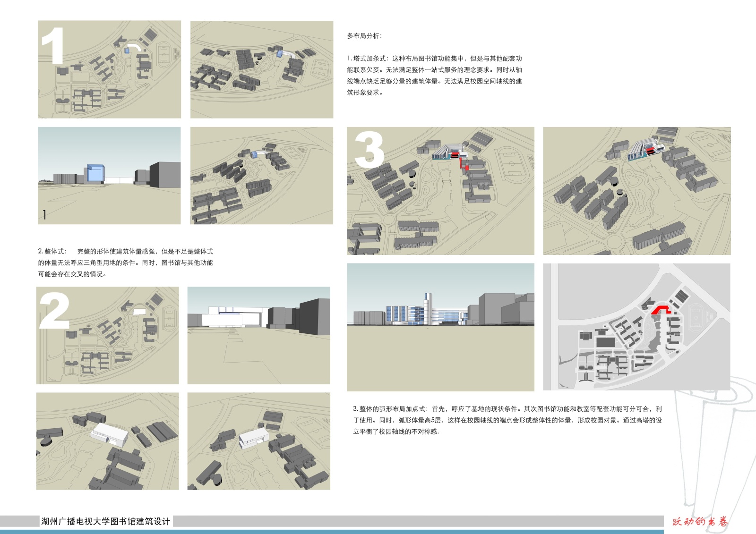Screen dimensions: 756x534
Task: Click the line starting "的体量无法呼应三角型用地"
Action: point(126,263)
